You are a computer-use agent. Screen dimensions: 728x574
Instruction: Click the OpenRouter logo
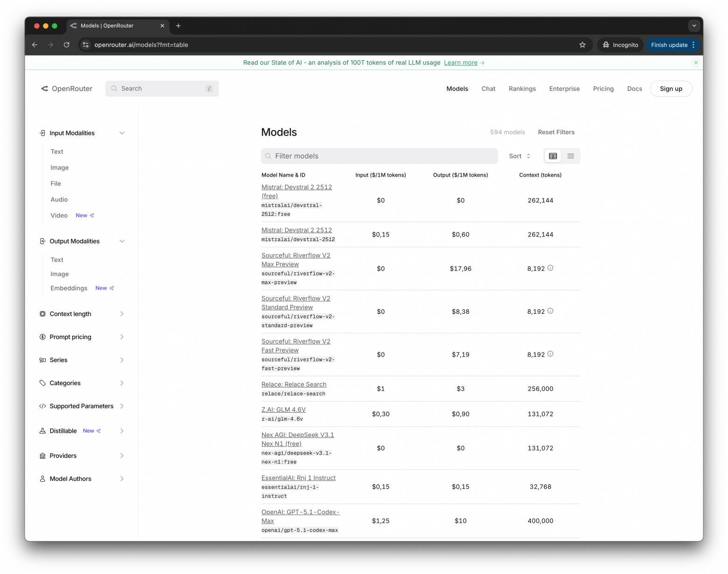point(67,89)
